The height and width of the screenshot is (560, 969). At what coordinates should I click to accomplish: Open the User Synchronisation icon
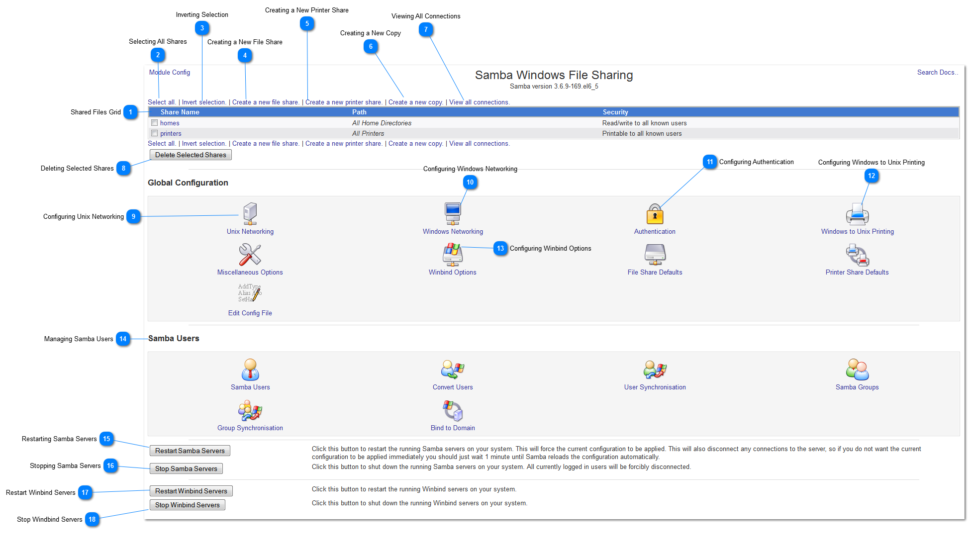(655, 370)
